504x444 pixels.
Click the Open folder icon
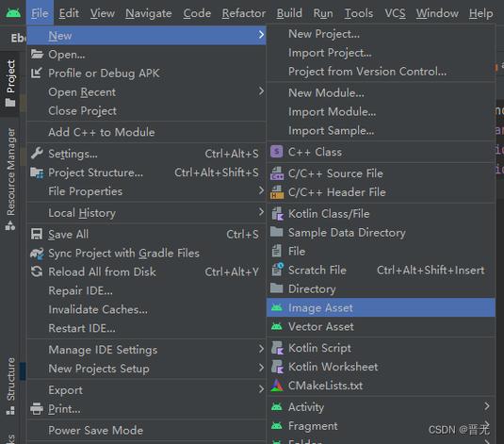(37, 54)
